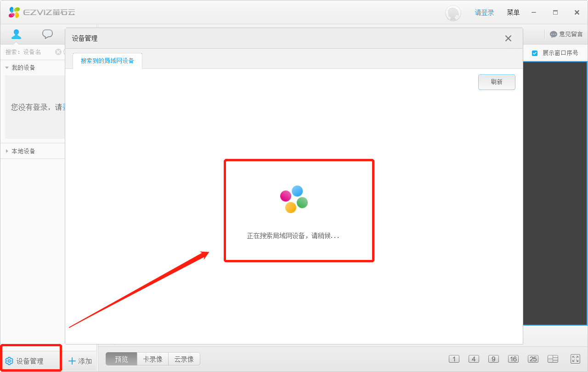
Task: Select the 4-window layout
Action: coord(474,359)
